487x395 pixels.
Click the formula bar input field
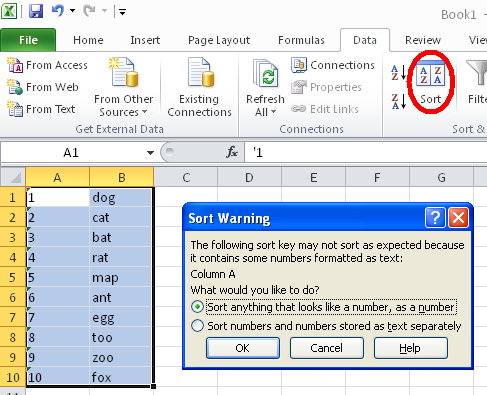click(366, 153)
